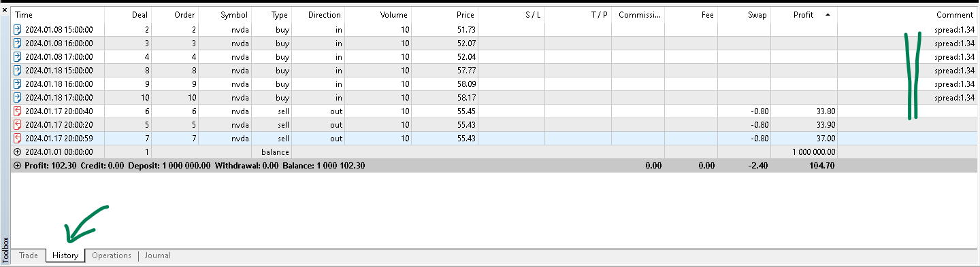Screen dimensions: 980x267
Task: Click the sell icon on the 2024.01.17 20:00:59 row
Action: pos(18,139)
